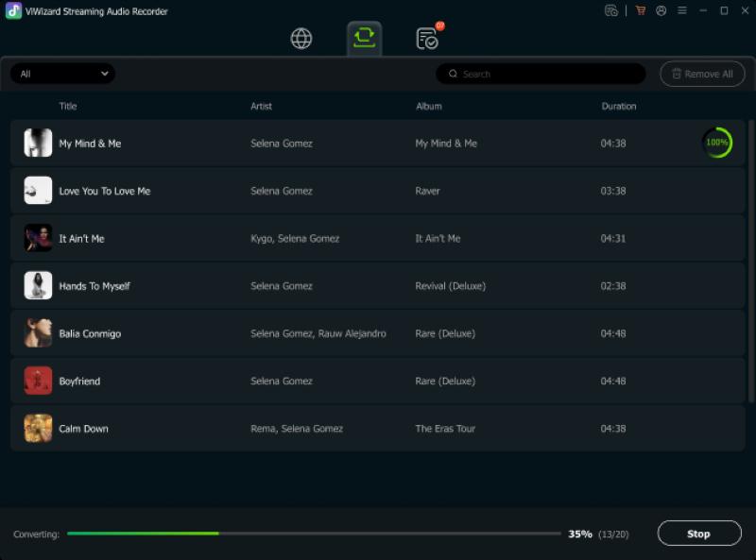Click the Search input field

click(541, 74)
